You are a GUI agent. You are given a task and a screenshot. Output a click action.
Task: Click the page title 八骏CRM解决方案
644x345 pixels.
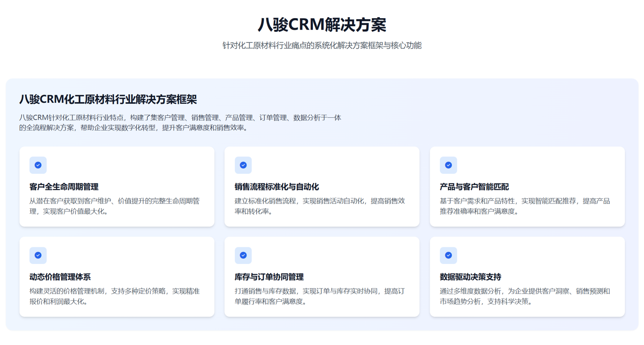tap(321, 24)
